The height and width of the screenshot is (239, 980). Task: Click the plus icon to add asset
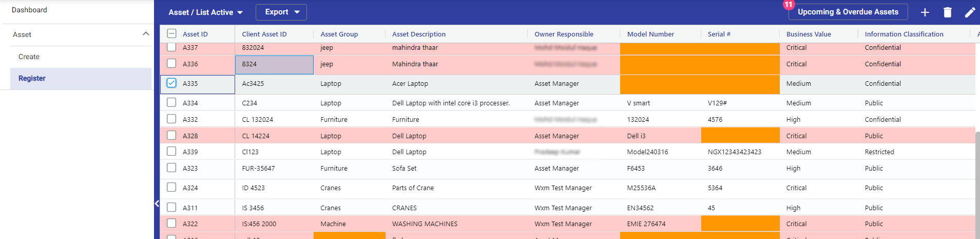925,12
